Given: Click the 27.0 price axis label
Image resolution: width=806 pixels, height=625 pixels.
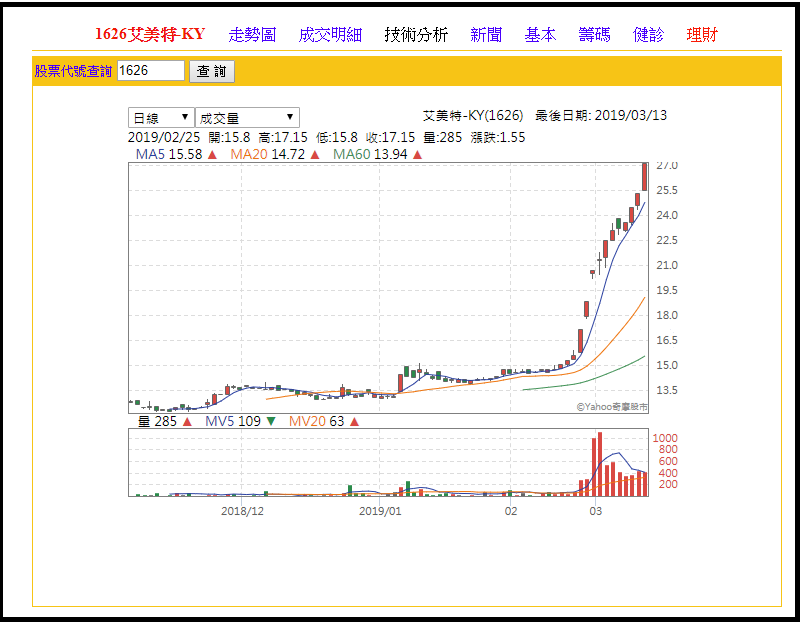Looking at the screenshot, I should point(667,166).
